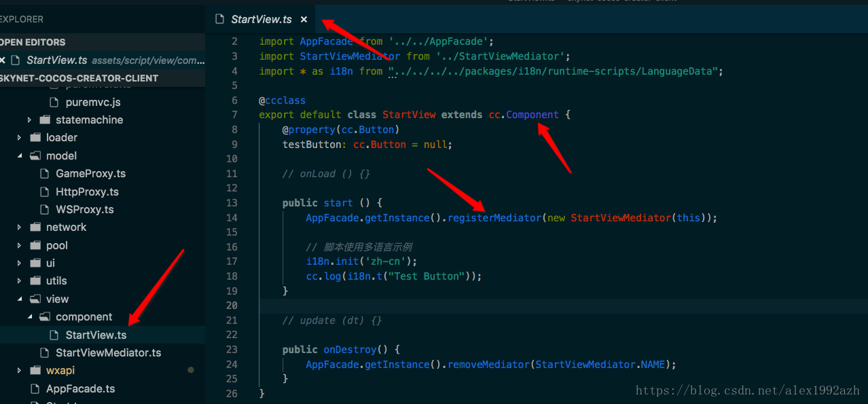The width and height of the screenshot is (868, 404).
Task: Click the modified-status dot beside wxapi
Action: [x=191, y=370]
